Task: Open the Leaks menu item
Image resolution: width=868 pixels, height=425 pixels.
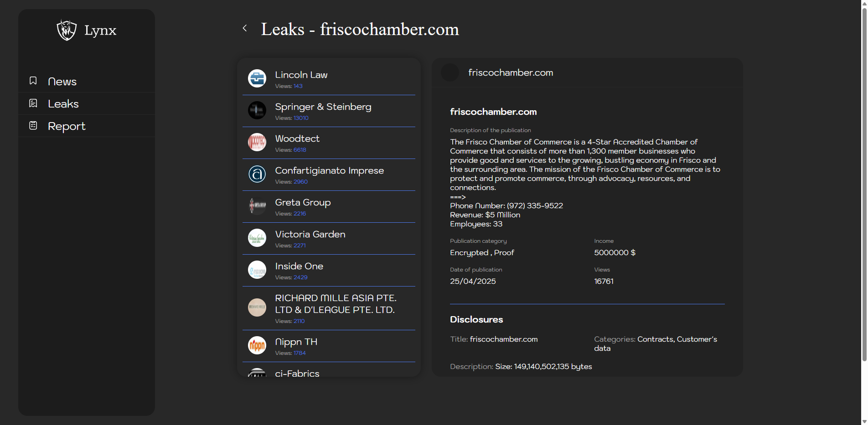Action: point(63,104)
